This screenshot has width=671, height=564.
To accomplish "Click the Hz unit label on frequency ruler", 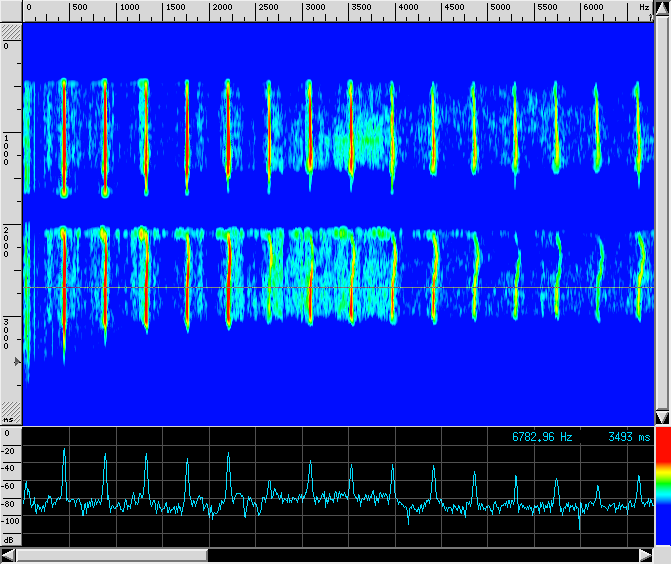I will tap(644, 7).
